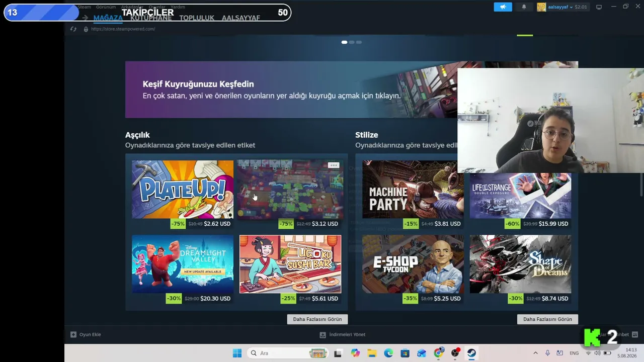Click the Windows taskbar search box
Viewport: 644px width, 362px height.
pyautogui.click(x=288, y=353)
